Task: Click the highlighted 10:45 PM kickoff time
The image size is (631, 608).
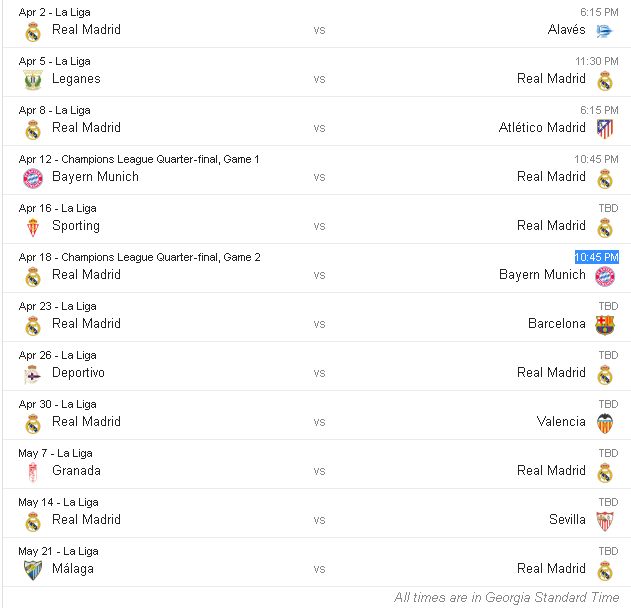Action: click(x=596, y=257)
